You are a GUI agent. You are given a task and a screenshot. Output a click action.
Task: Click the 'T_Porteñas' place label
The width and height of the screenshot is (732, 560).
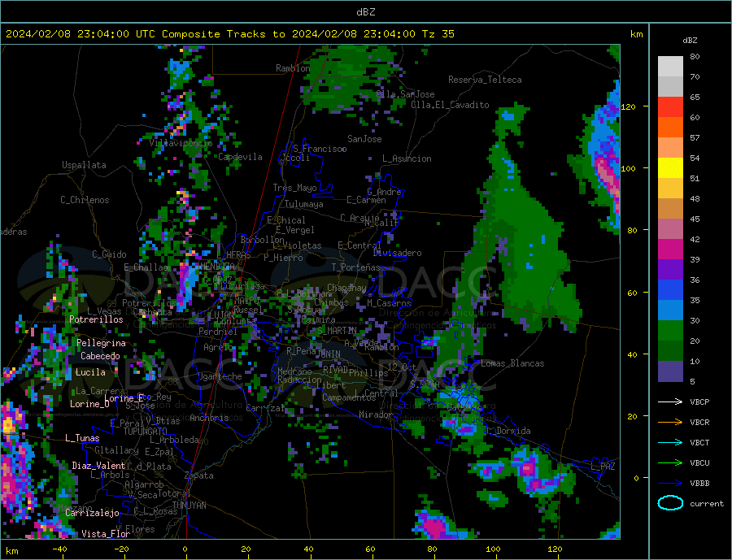(x=356, y=267)
